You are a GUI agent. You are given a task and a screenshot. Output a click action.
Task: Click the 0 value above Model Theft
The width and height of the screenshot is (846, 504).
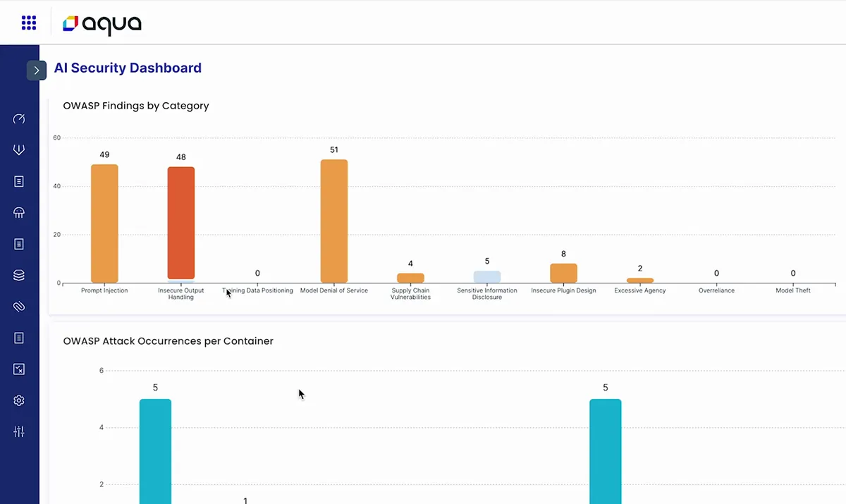tap(793, 273)
